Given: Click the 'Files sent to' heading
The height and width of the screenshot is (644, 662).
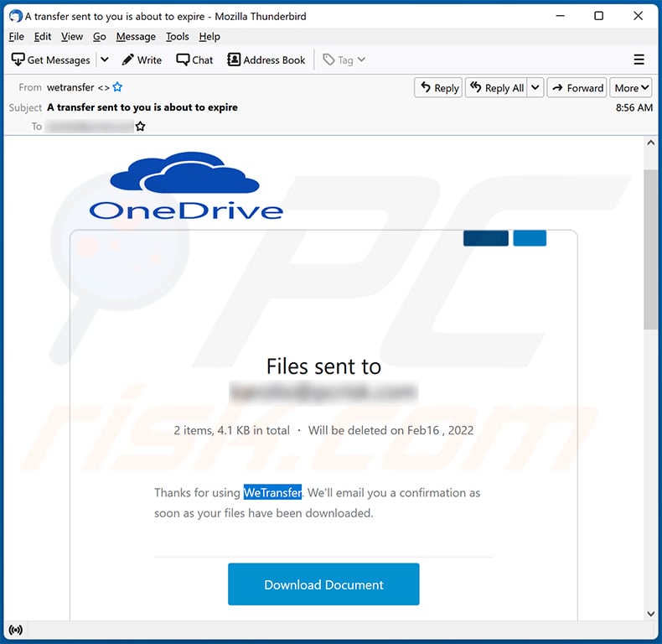Looking at the screenshot, I should (x=323, y=366).
